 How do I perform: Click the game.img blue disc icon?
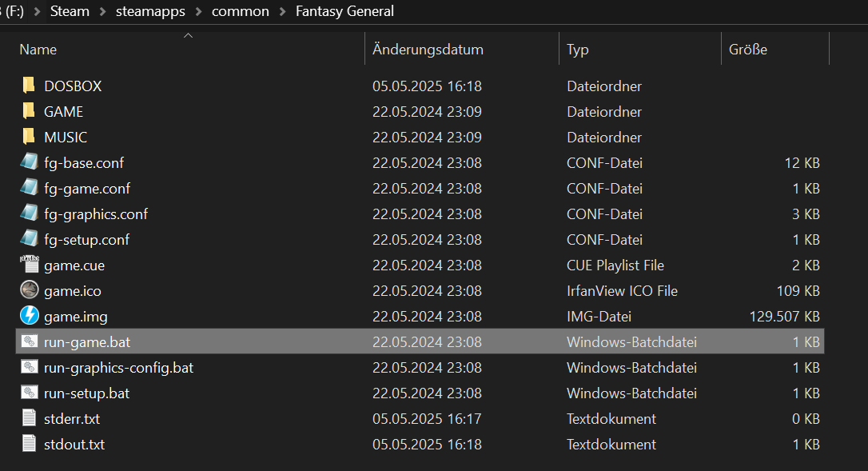coord(30,315)
